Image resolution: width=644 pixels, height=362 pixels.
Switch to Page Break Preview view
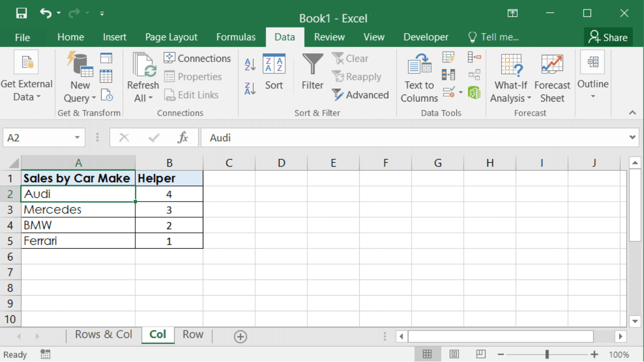coord(480,354)
